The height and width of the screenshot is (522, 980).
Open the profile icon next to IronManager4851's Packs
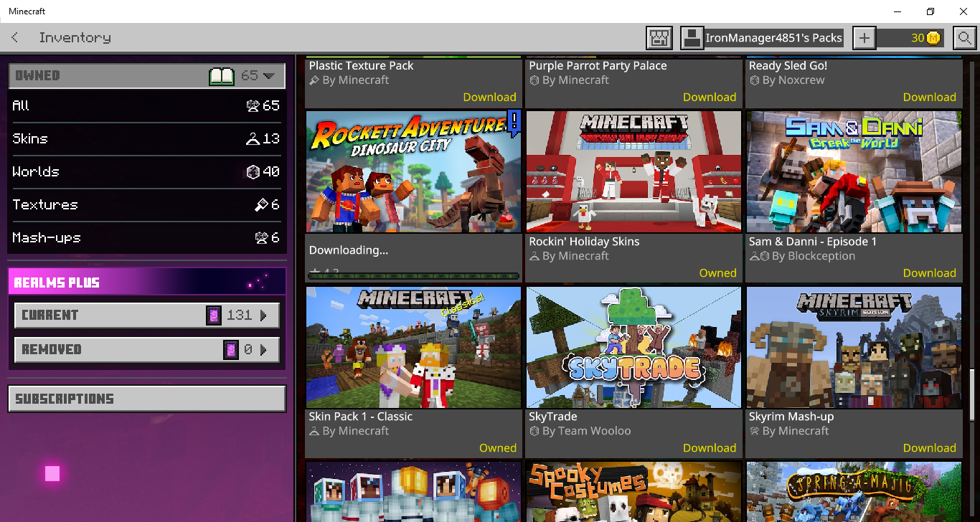(x=692, y=38)
